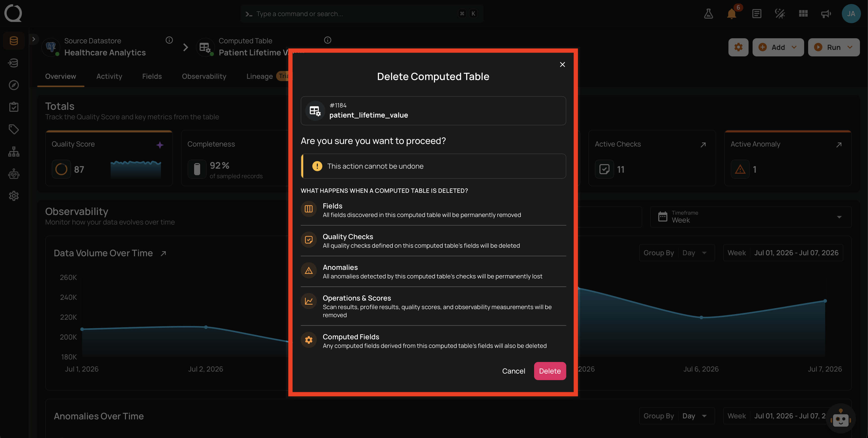Screen dimensions: 868x438
Task: Focus the command search field
Action: pyautogui.click(x=362, y=14)
